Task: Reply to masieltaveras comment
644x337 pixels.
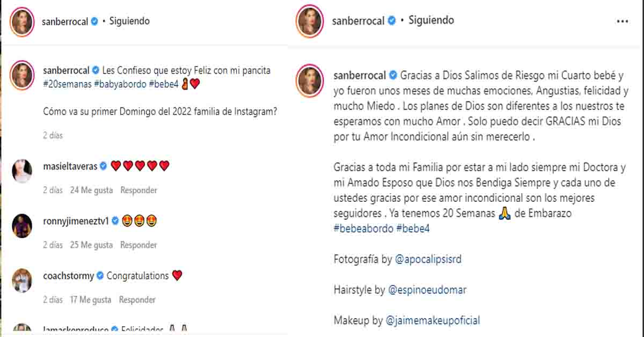Action: pyautogui.click(x=138, y=190)
